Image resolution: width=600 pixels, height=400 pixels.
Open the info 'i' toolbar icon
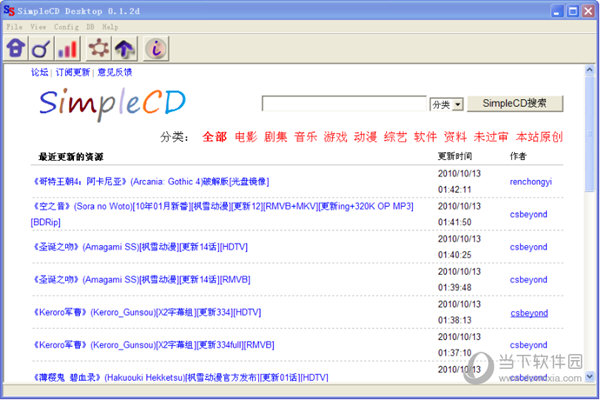tap(156, 48)
